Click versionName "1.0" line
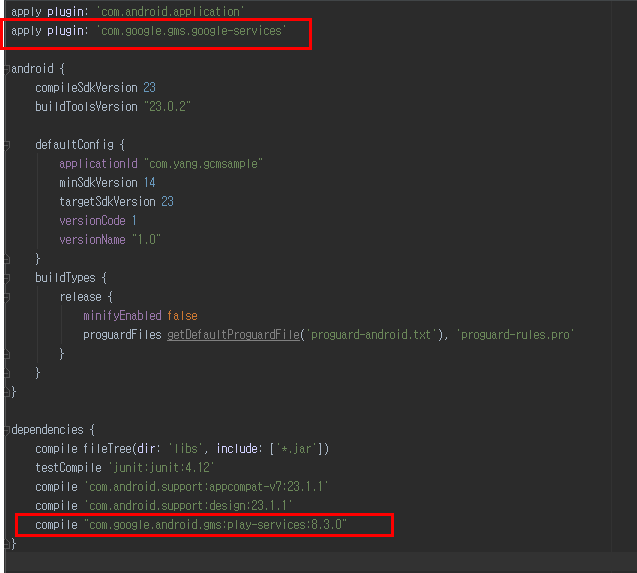Screen dimensions: 637x573 (x=110, y=240)
